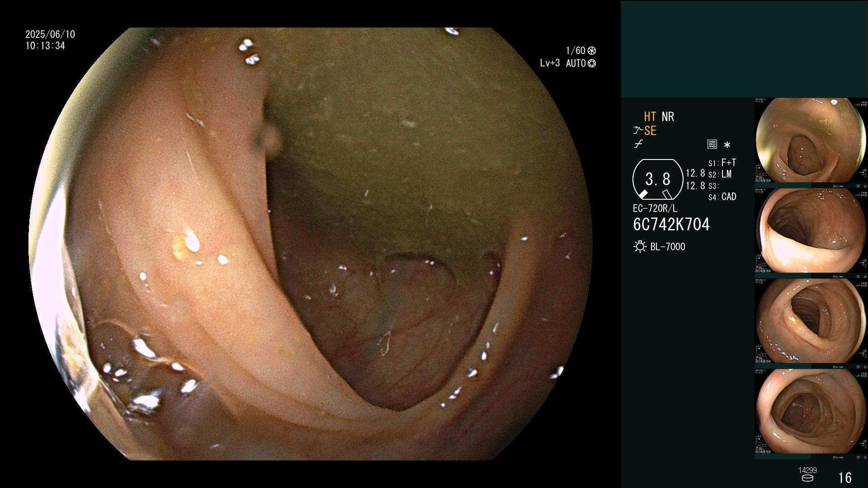Click the serial number 6C742K704
Viewport: 868px width, 488px height.
click(x=671, y=224)
